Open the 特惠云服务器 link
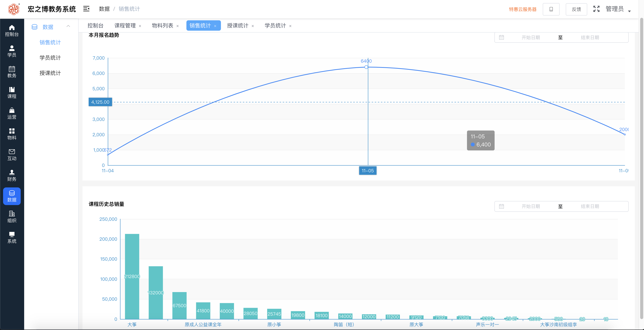Viewport: 644px width, 330px height. pos(523,9)
